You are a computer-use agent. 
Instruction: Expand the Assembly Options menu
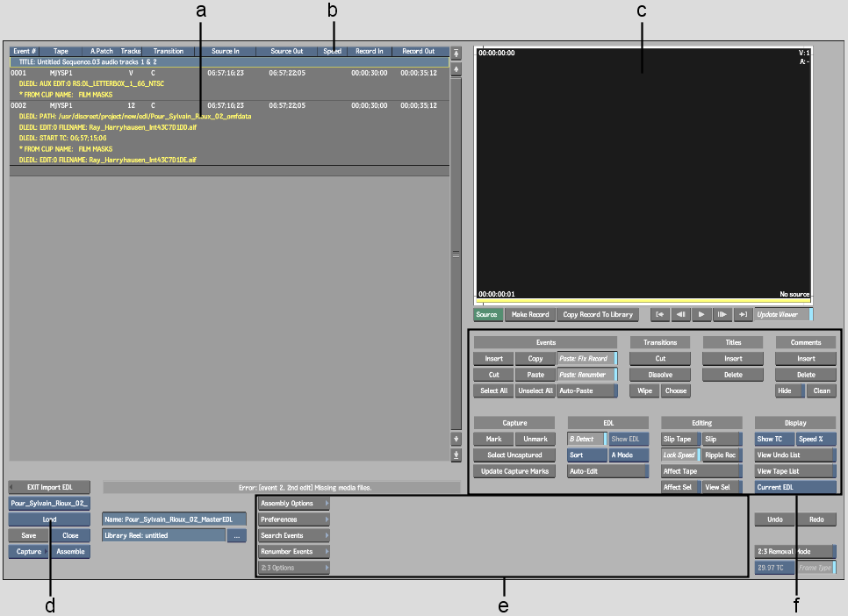[294, 504]
